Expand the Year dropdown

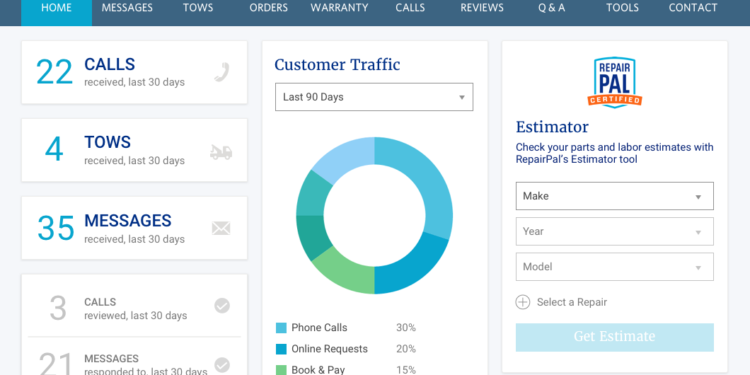click(x=615, y=232)
